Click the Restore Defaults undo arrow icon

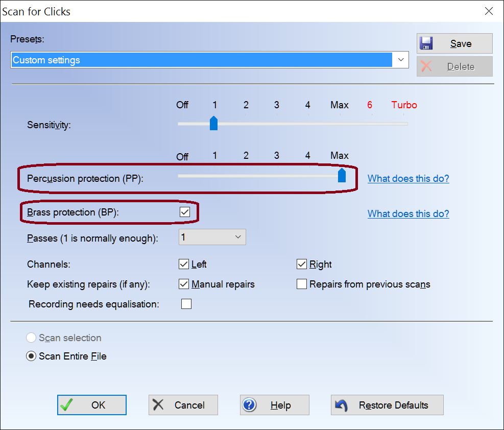pyautogui.click(x=341, y=405)
